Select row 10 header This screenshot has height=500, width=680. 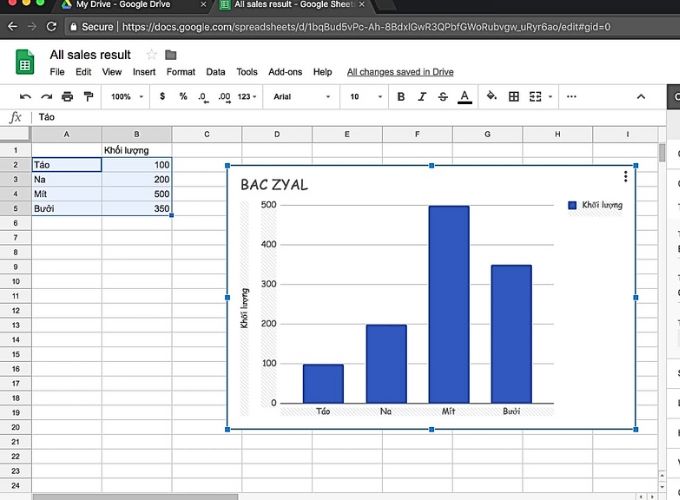click(16, 281)
